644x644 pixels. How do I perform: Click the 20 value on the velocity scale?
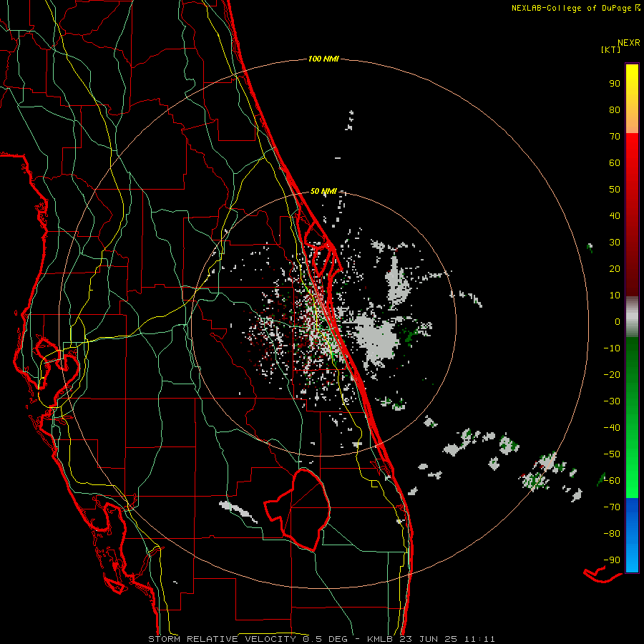click(x=615, y=268)
